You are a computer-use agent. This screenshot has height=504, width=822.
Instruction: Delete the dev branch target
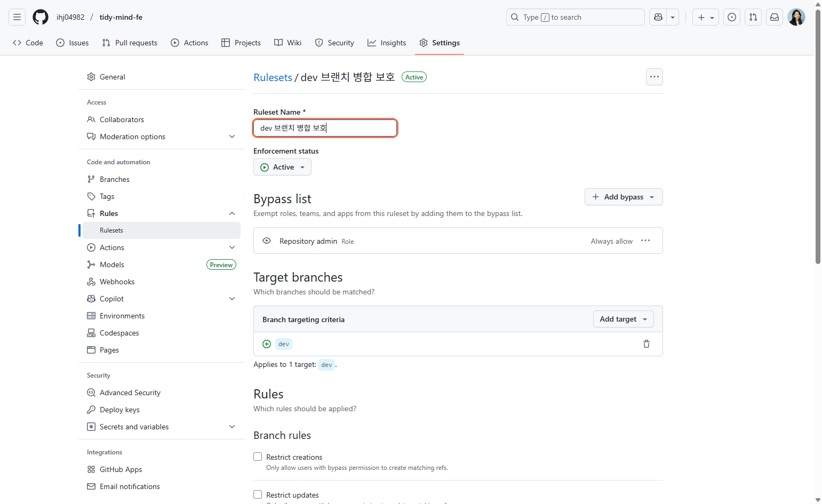pyautogui.click(x=647, y=344)
